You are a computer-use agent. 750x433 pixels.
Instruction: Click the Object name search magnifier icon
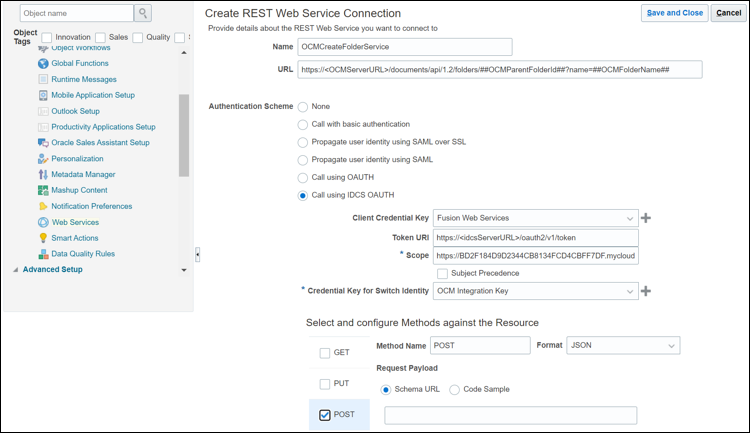pos(143,13)
